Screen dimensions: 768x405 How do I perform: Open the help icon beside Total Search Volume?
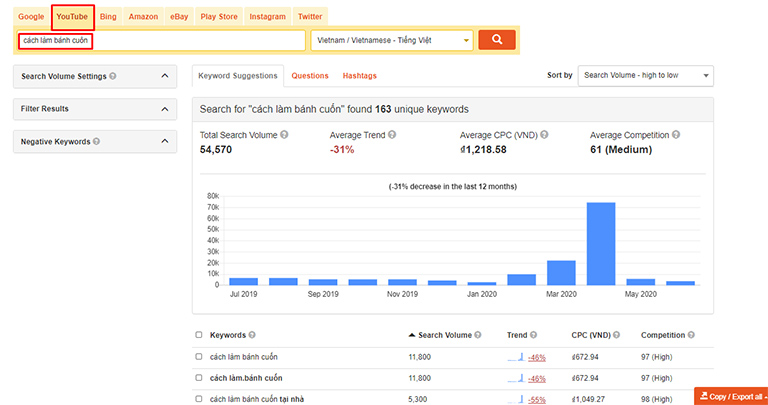(x=284, y=135)
